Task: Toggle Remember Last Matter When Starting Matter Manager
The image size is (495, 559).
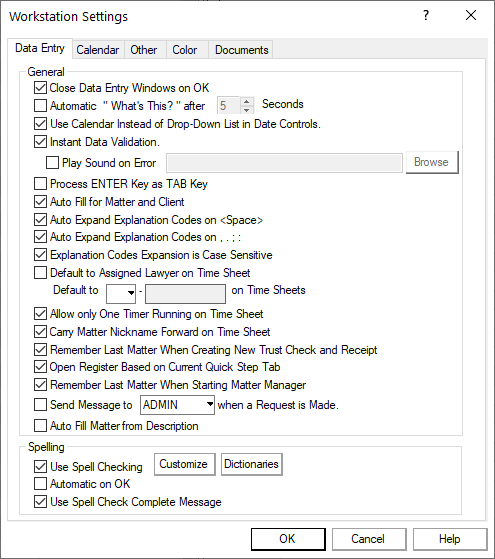Action: point(40,385)
